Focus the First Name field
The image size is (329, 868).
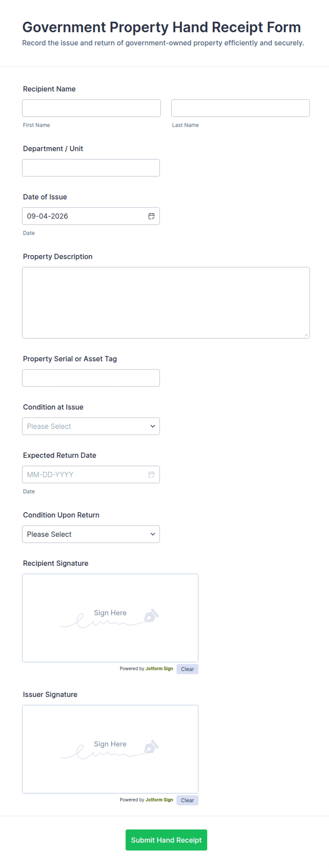[91, 108]
